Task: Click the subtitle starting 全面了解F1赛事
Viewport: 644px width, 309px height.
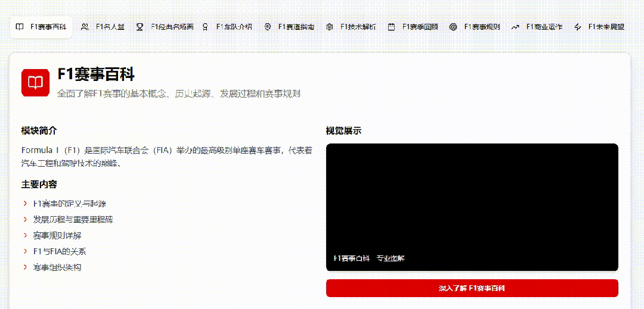Action: click(x=179, y=93)
